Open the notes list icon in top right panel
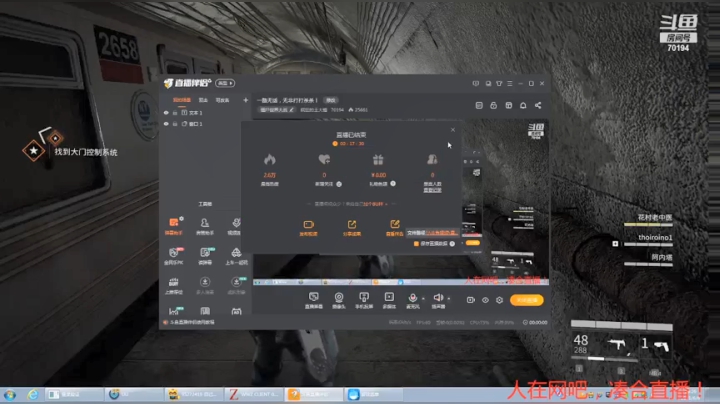 click(479, 105)
